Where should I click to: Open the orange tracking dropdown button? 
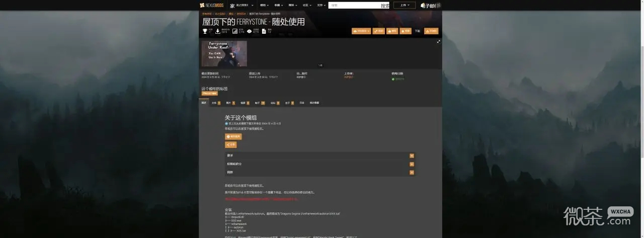click(x=361, y=31)
